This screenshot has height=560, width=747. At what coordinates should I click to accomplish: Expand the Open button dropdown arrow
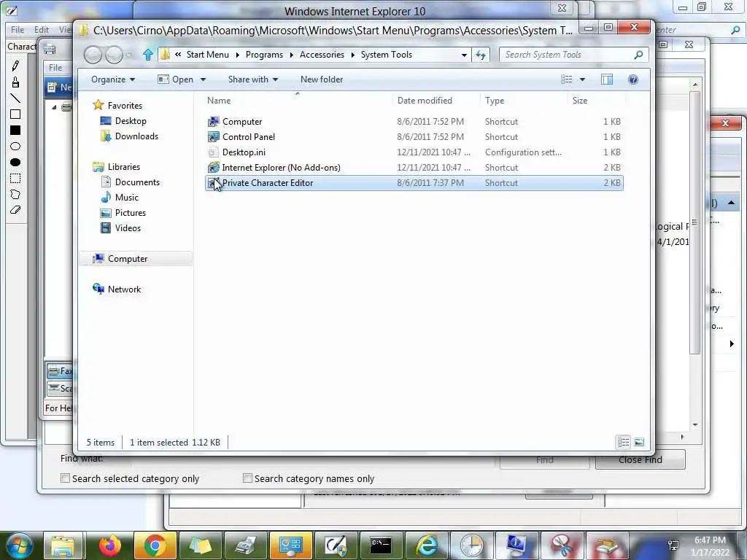[x=203, y=79]
